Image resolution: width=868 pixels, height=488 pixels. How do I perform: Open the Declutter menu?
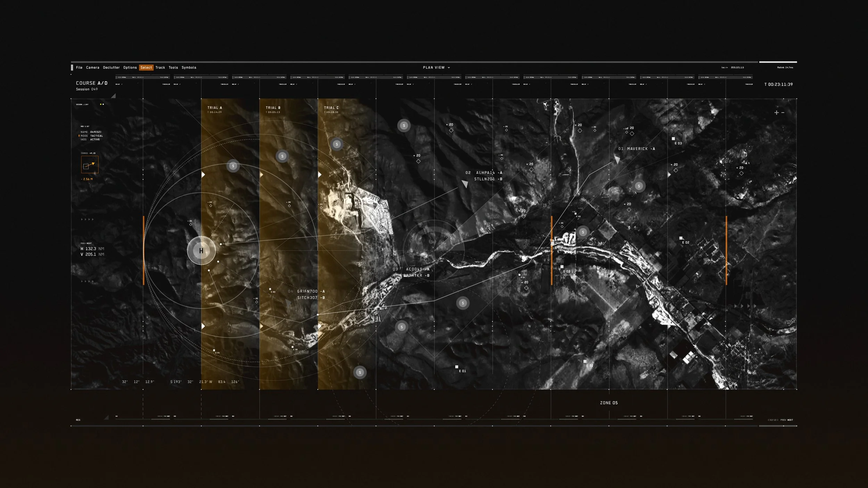click(x=111, y=68)
